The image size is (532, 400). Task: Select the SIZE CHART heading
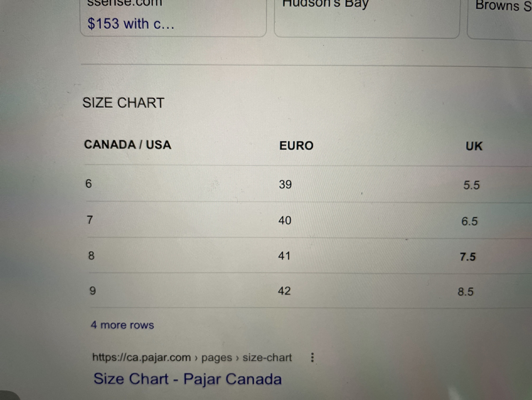[123, 103]
